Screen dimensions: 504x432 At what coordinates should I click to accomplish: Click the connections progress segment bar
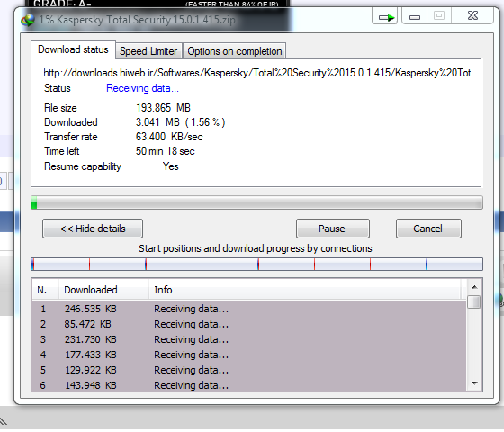[256, 264]
